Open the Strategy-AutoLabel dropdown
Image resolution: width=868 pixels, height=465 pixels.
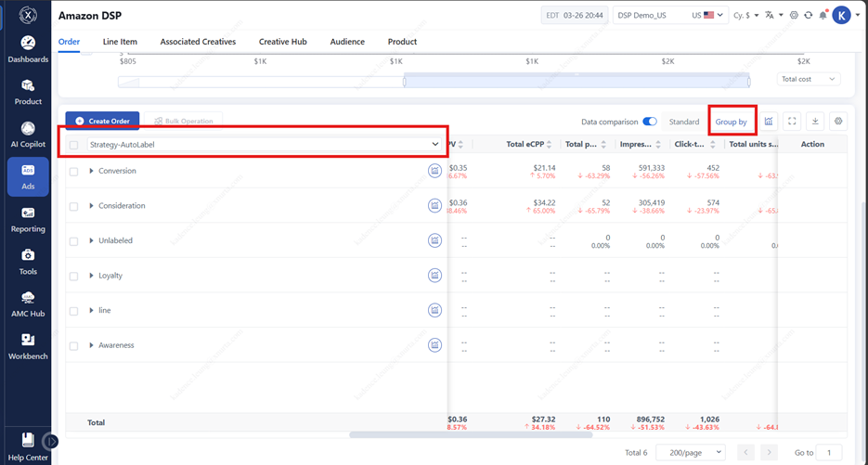coord(264,145)
